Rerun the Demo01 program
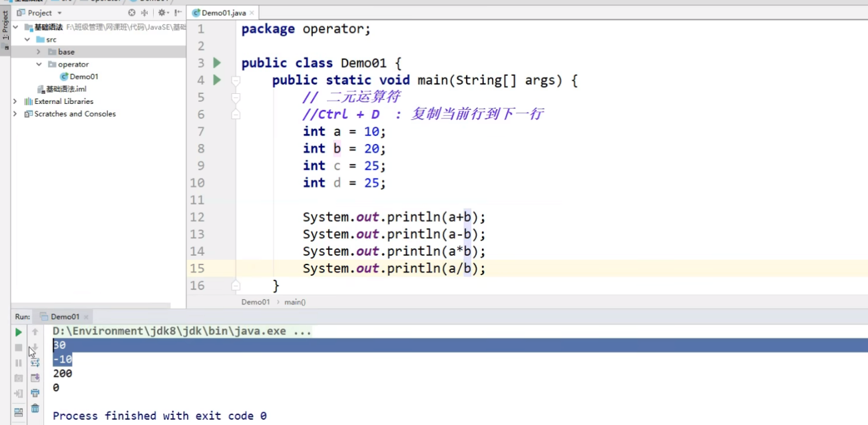868x425 pixels. (x=19, y=332)
